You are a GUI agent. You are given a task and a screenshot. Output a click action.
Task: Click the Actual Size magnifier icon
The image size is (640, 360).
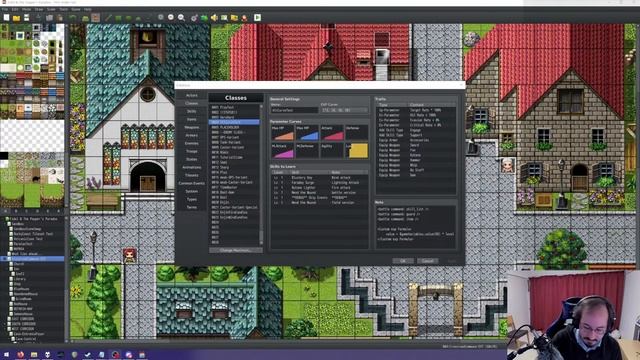tap(181, 18)
